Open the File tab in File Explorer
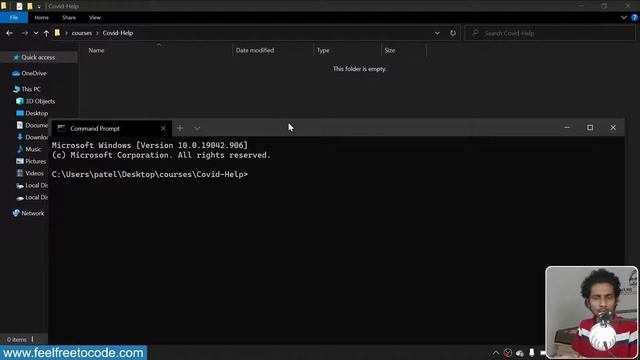 (14, 18)
